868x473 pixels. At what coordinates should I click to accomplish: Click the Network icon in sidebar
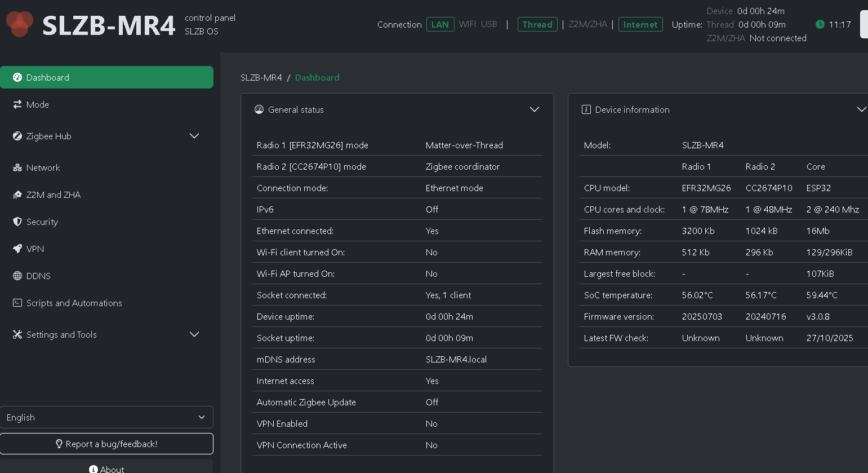[17, 168]
